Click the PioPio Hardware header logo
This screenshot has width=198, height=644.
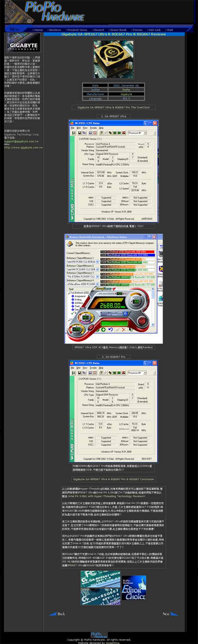[54, 12]
